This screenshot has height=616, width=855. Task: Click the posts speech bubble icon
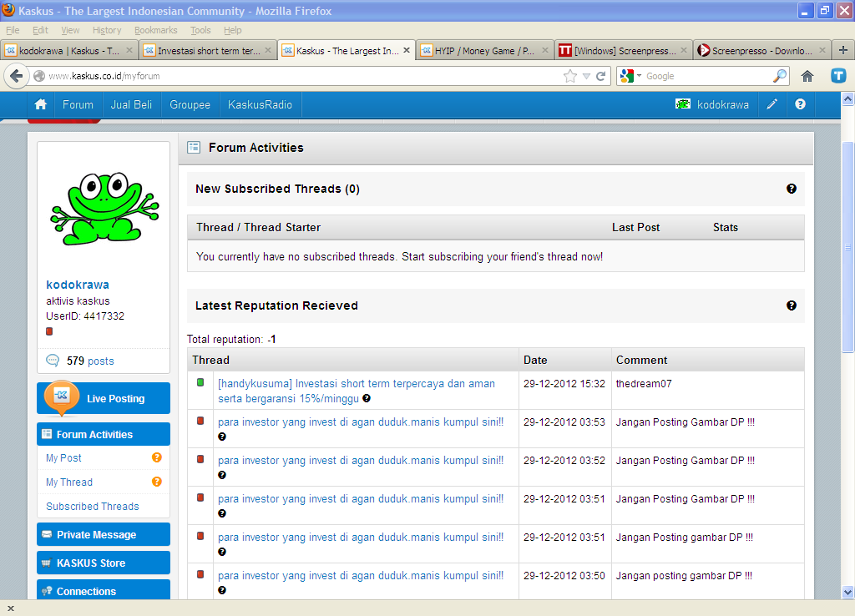53,361
